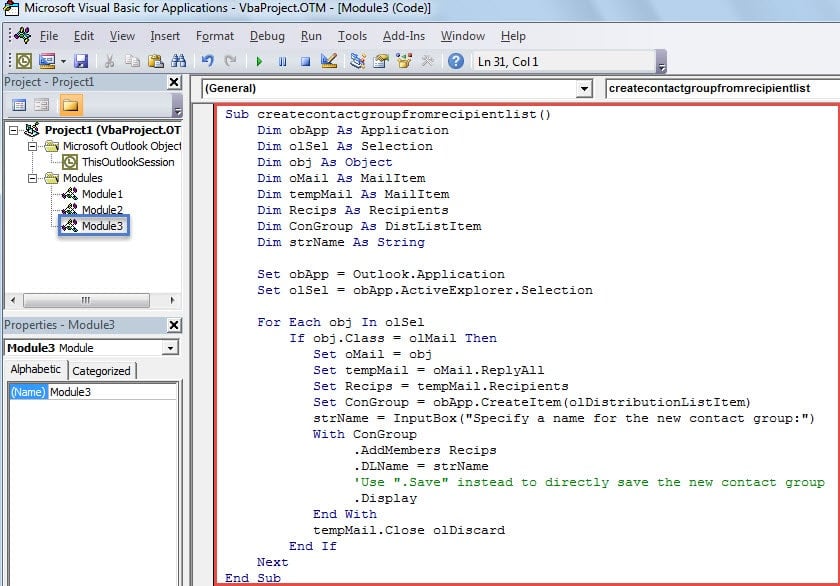Close the Project Explorer pane
Viewport: 840px width, 586px height.
174,82
